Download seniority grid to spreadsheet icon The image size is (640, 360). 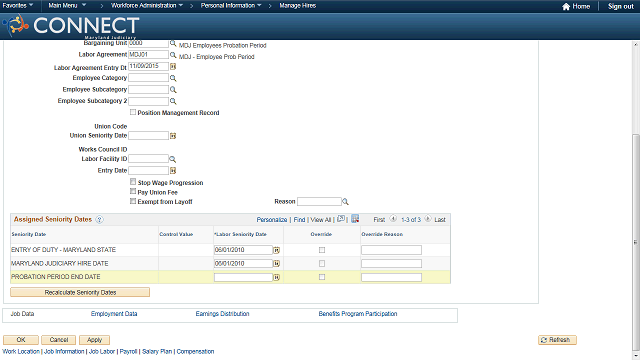[x=355, y=219]
